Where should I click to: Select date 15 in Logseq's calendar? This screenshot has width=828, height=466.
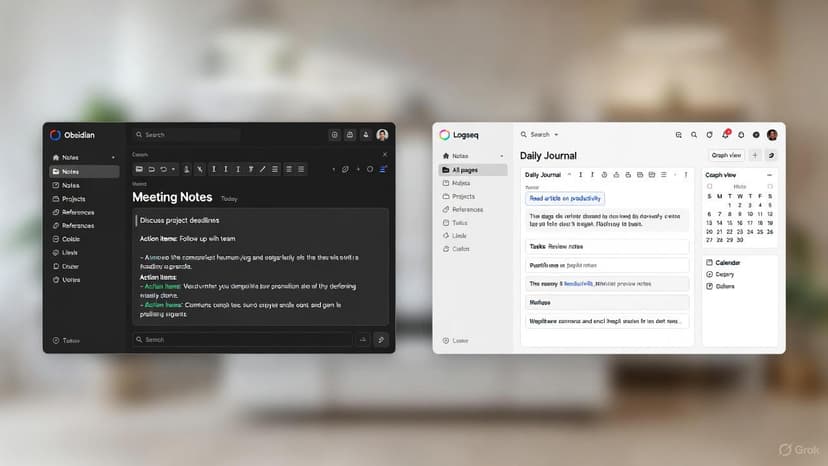729,223
